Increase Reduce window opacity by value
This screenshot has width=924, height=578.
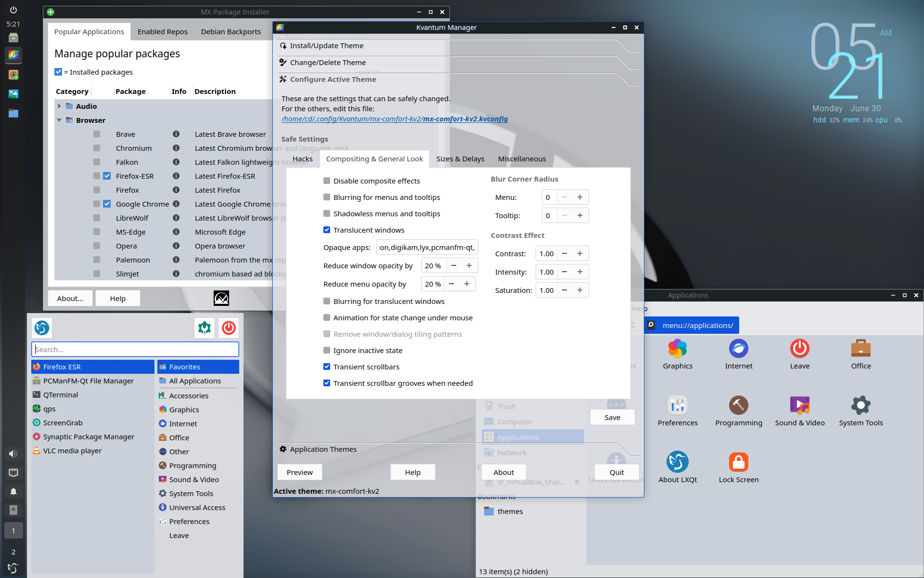point(469,265)
